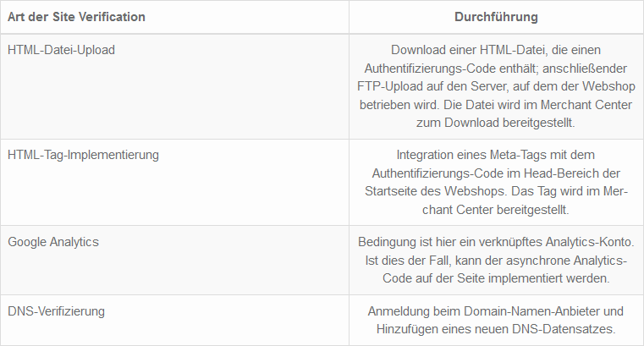Choose the "DNS-Verifizierung" row label
Viewport: 644px width, 346px height.
tap(56, 311)
